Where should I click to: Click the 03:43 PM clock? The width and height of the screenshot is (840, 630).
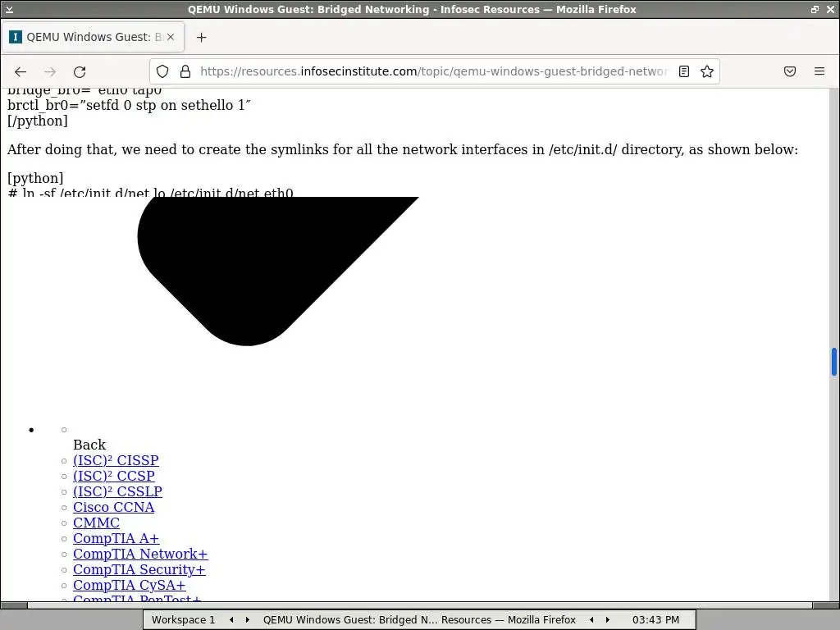pos(655,620)
